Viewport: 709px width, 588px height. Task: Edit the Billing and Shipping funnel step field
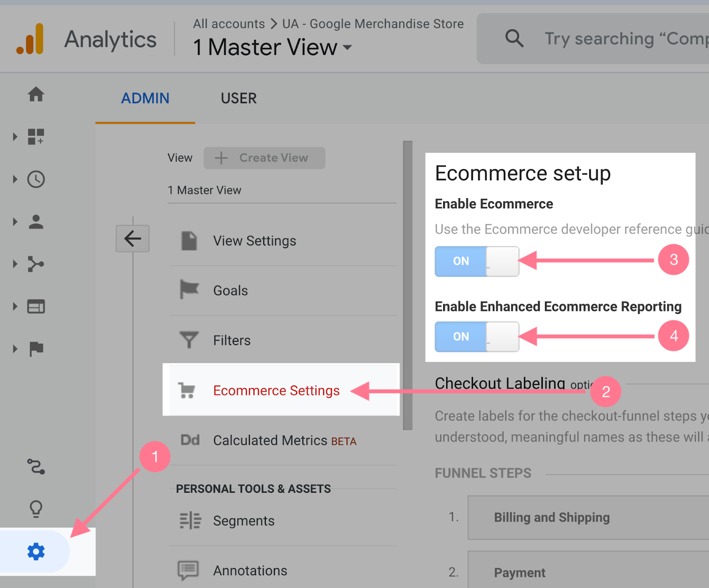click(588, 518)
